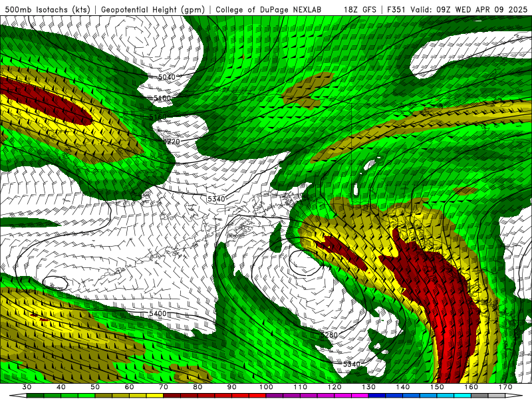532x399 pixels.
Task: Click the 80 label on the color scale
Action: [x=198, y=387]
